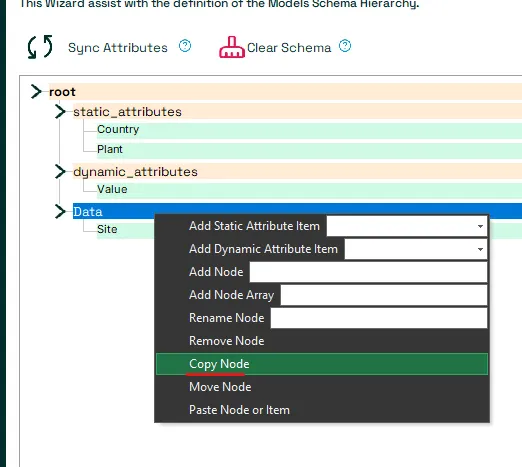The width and height of the screenshot is (522, 467).
Task: Open help icon next to Clear Schema
Action: coord(345,46)
